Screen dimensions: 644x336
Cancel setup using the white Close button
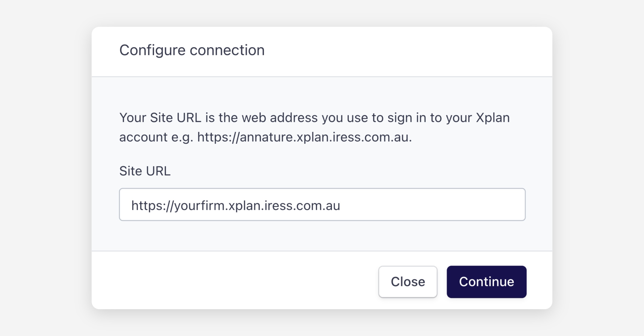tap(408, 282)
